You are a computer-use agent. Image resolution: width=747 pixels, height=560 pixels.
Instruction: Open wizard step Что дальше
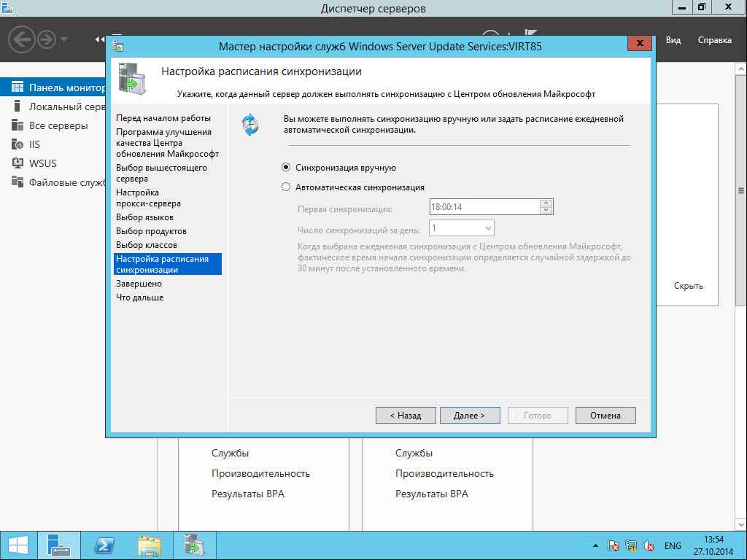139,297
